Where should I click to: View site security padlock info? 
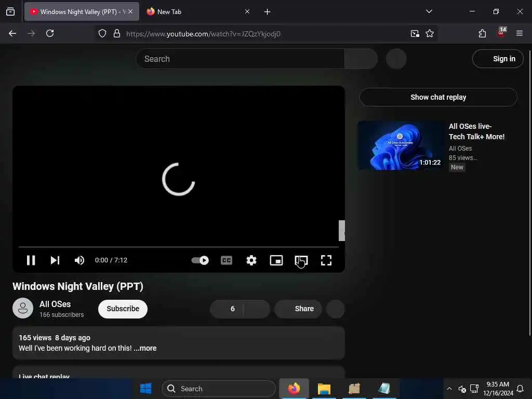tap(117, 34)
